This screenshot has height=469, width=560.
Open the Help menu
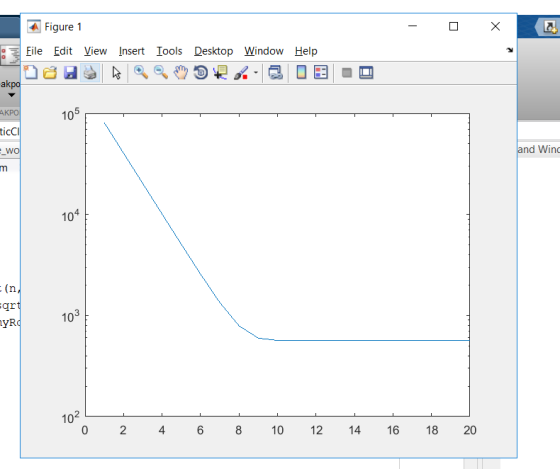tap(306, 51)
